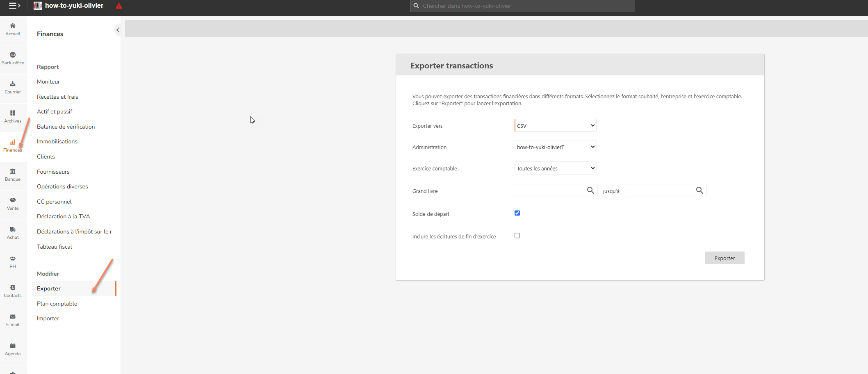The width and height of the screenshot is (868, 374).
Task: Open Recettes et frais report
Action: point(57,97)
